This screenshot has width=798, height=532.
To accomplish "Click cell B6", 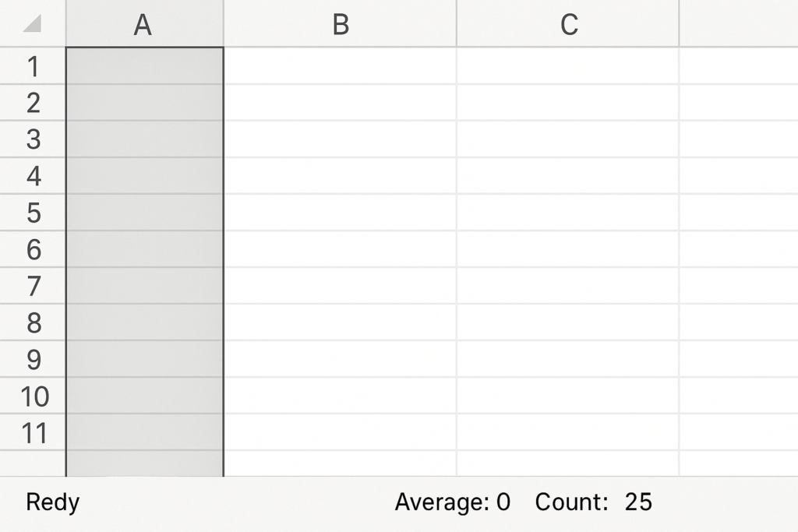I will [340, 249].
